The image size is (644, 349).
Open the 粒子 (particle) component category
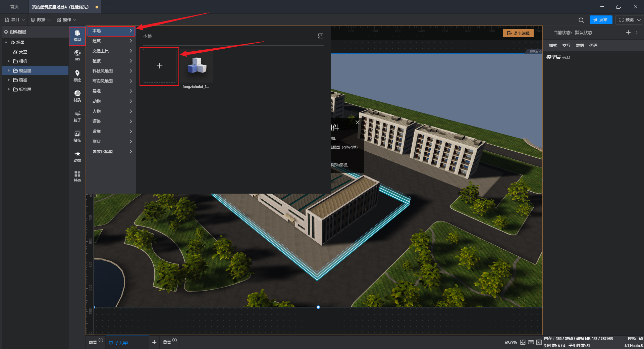[77, 116]
